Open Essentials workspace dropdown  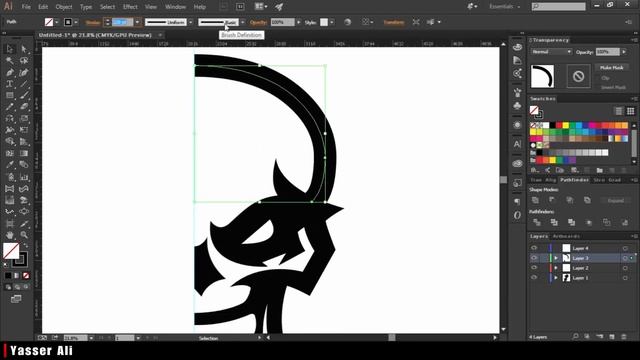click(504, 7)
